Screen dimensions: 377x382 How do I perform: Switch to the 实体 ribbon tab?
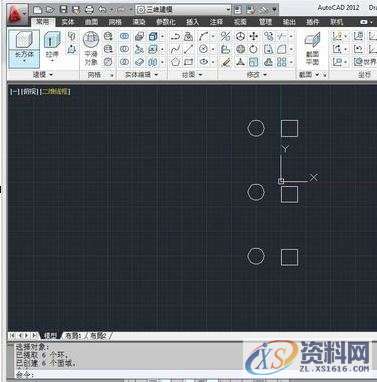68,22
